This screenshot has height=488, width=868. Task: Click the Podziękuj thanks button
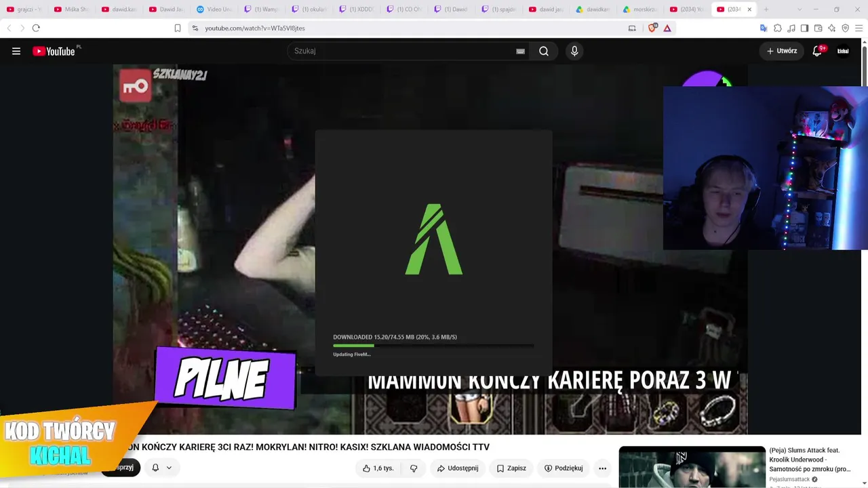pyautogui.click(x=564, y=468)
